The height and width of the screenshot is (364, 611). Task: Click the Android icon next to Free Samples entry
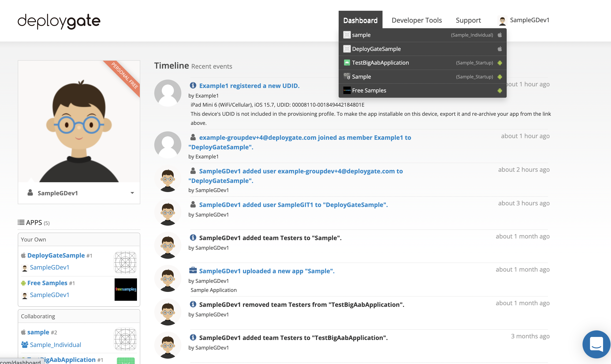(x=500, y=90)
